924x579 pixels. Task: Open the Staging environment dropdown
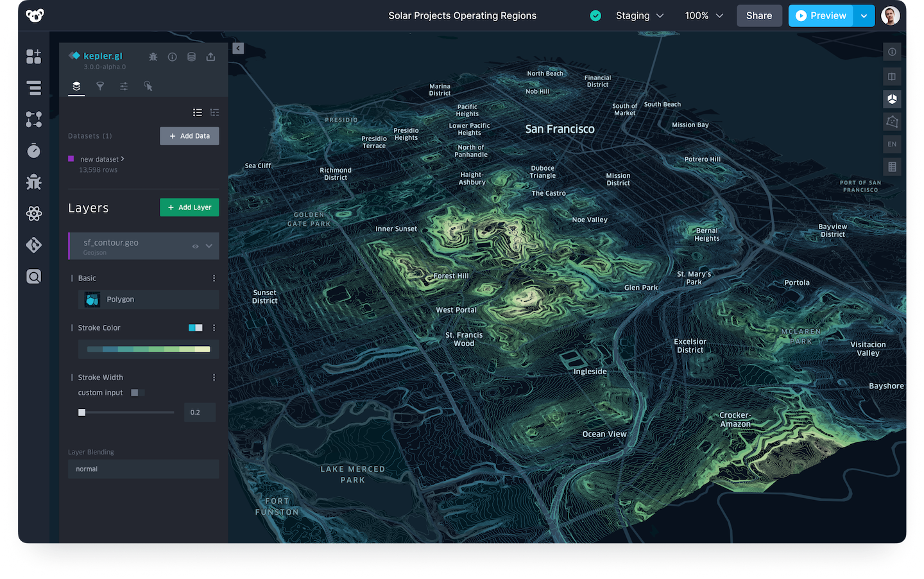click(x=639, y=16)
